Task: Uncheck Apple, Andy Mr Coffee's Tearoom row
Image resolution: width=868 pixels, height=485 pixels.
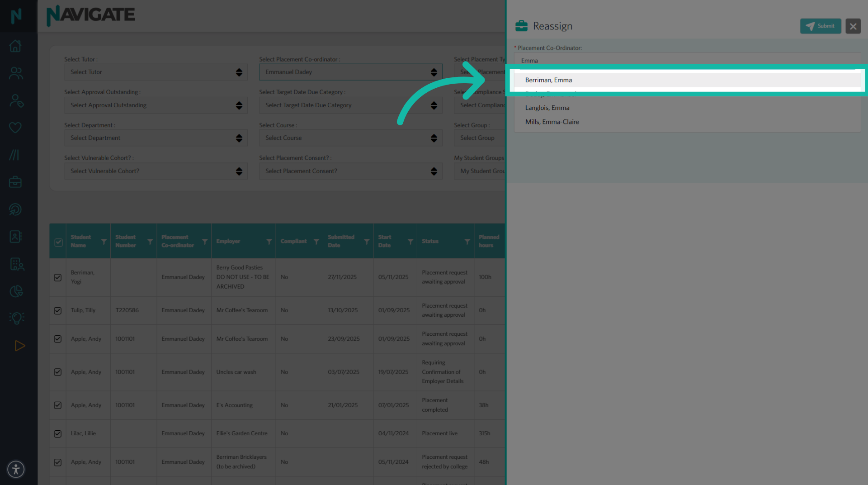Action: [57, 339]
